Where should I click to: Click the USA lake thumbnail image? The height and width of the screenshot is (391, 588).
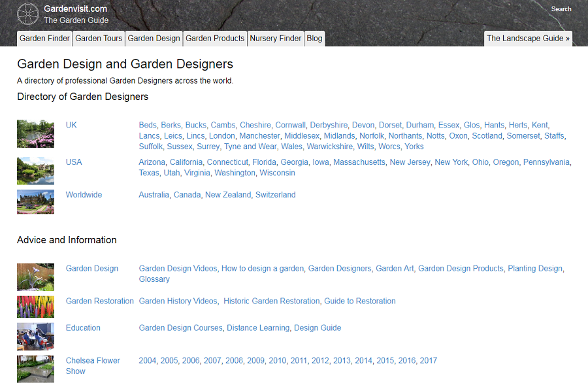pyautogui.click(x=35, y=171)
